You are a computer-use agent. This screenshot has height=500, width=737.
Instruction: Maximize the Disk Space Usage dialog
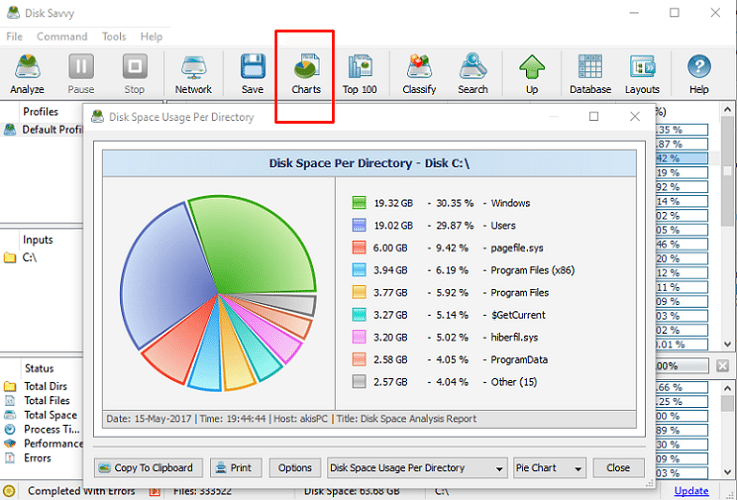[x=594, y=117]
